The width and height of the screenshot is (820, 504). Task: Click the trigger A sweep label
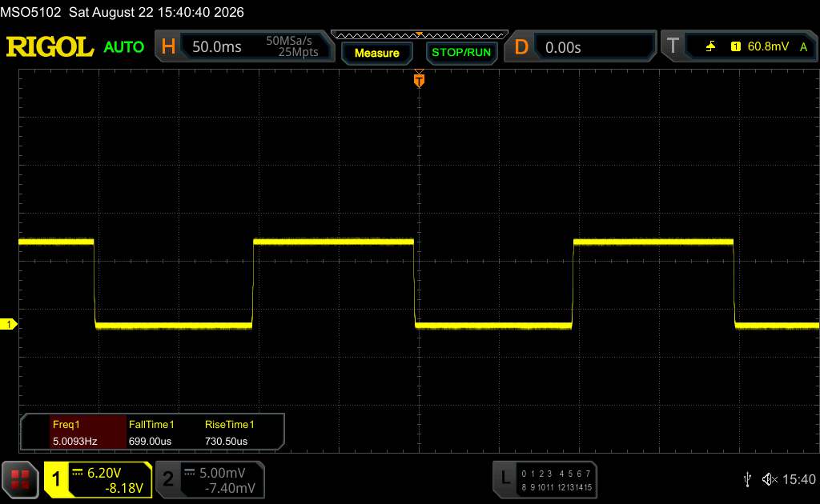pos(804,47)
